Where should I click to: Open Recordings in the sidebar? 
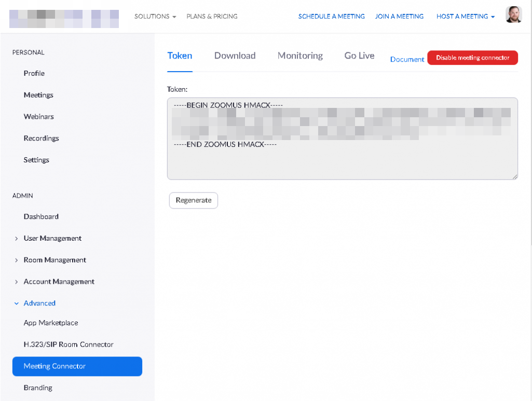[41, 139]
